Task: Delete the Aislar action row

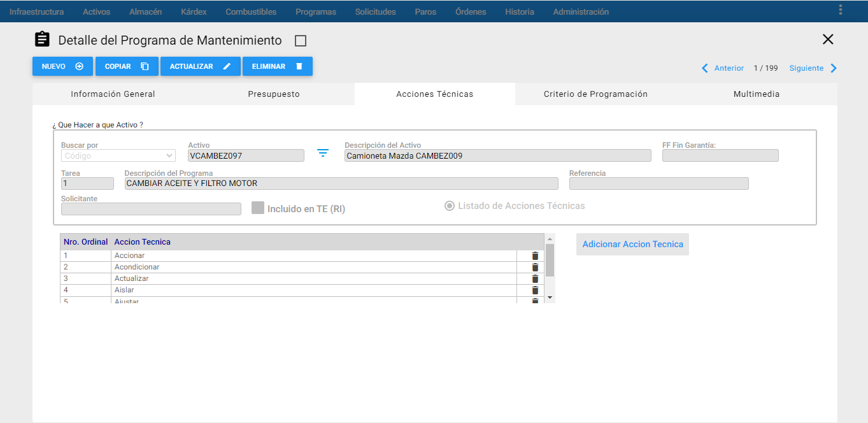Action: 535,290
